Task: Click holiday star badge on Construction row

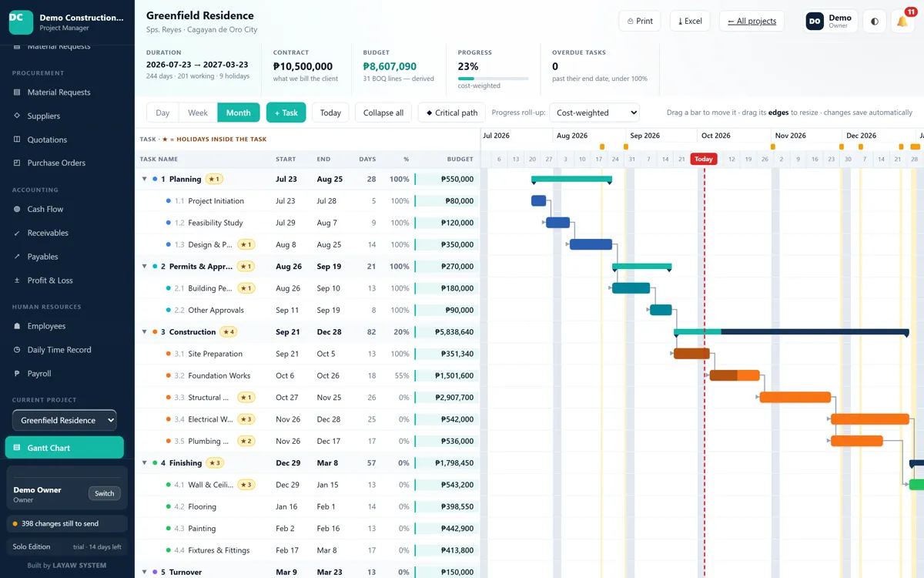Action: 229,332
